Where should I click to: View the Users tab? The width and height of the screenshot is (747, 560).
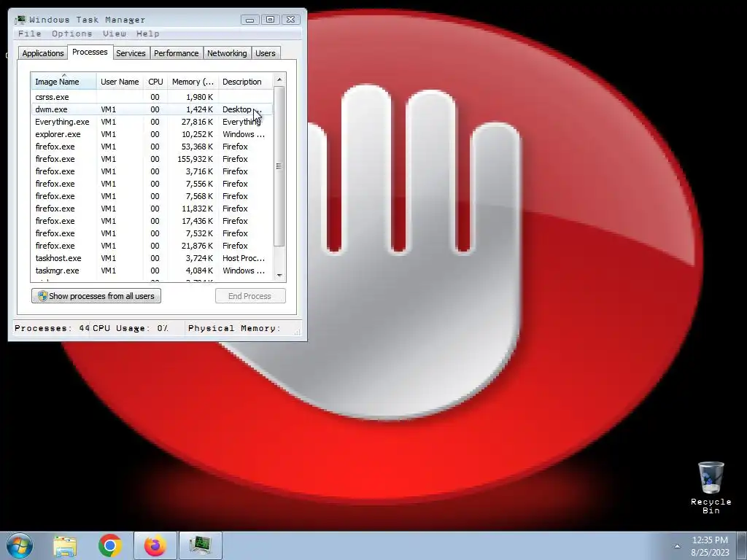click(266, 53)
